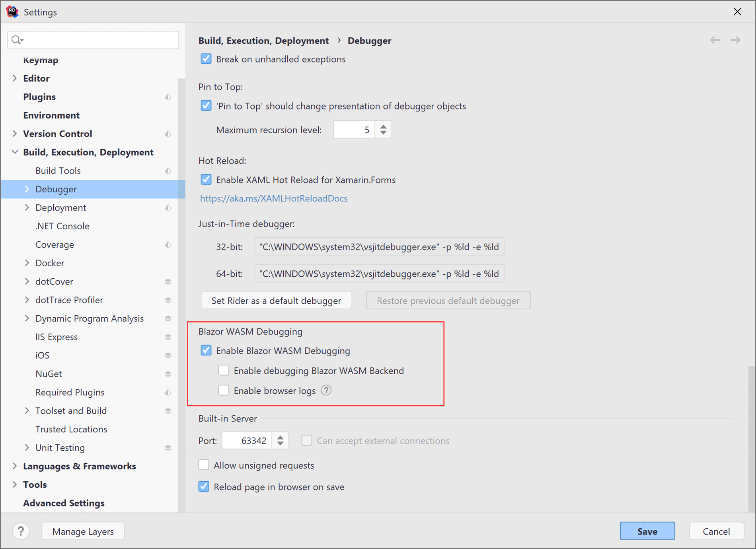This screenshot has width=756, height=549.
Task: Click the help icon next to Enable browser logs
Action: point(326,391)
